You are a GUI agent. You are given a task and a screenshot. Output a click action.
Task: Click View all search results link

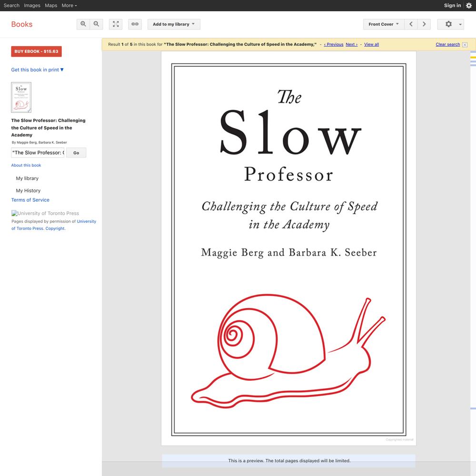[x=372, y=45]
